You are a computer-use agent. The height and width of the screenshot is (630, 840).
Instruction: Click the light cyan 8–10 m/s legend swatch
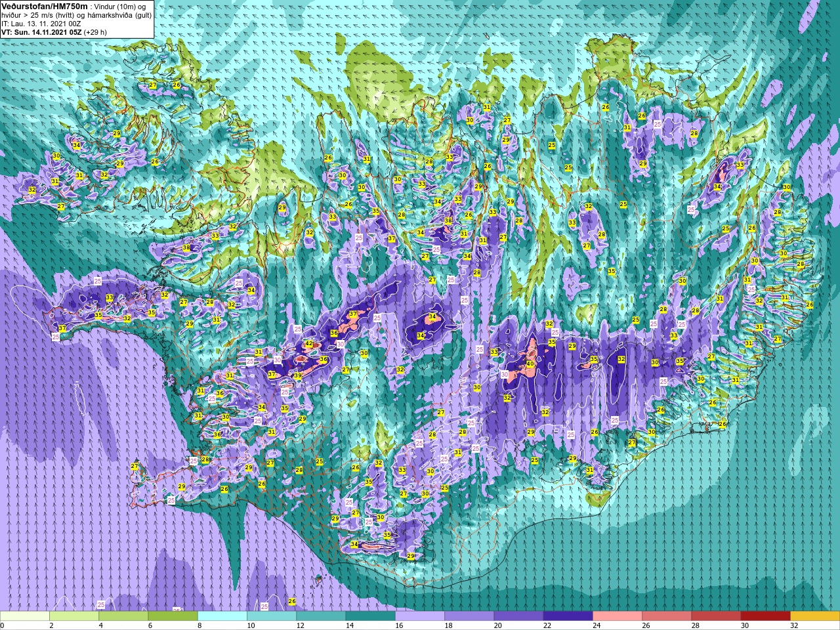point(222,616)
